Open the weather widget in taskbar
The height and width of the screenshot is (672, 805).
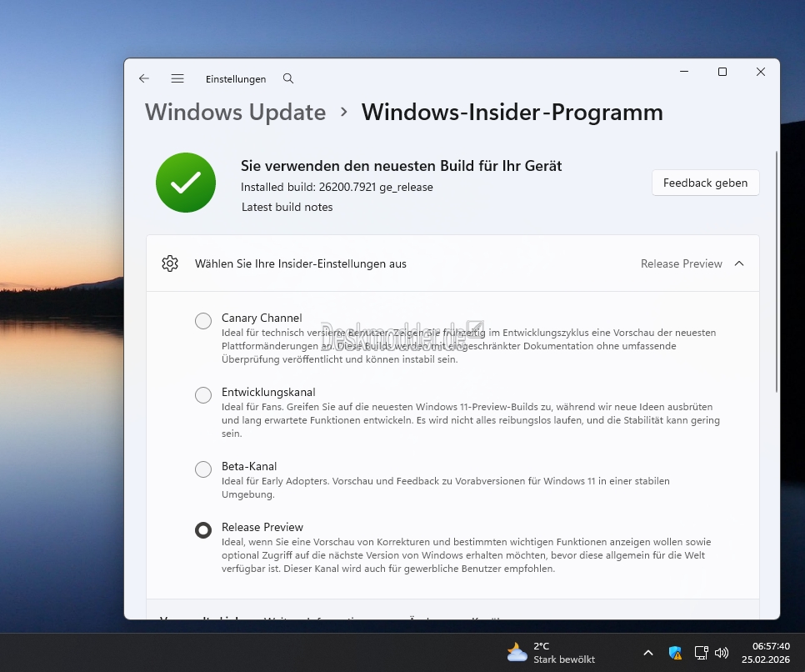pos(552,652)
